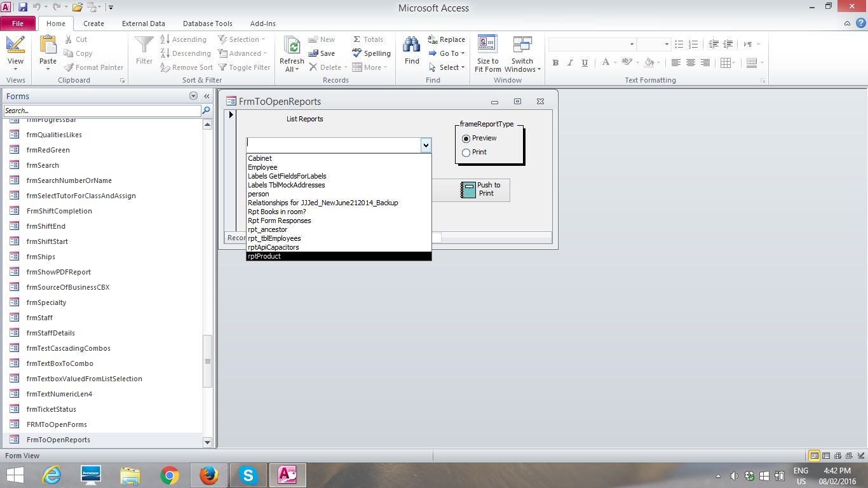Select the Home ribbon tab
Image resolution: width=868 pixels, height=488 pixels.
(56, 24)
